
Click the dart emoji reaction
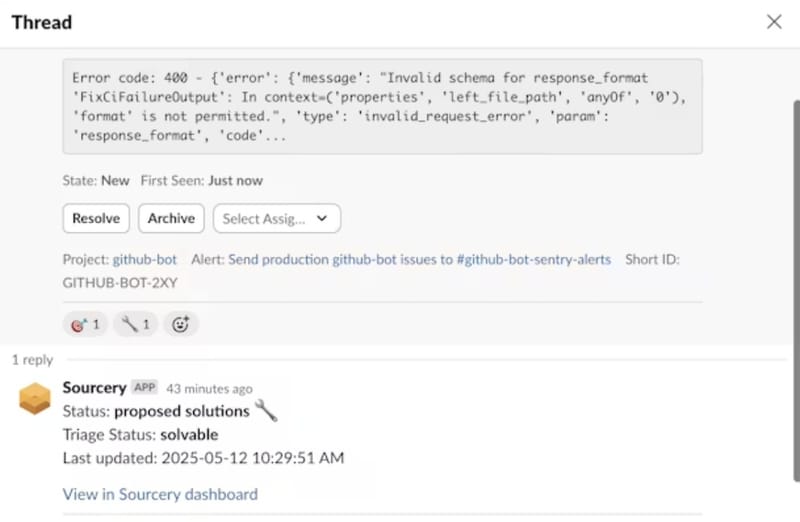coord(84,324)
